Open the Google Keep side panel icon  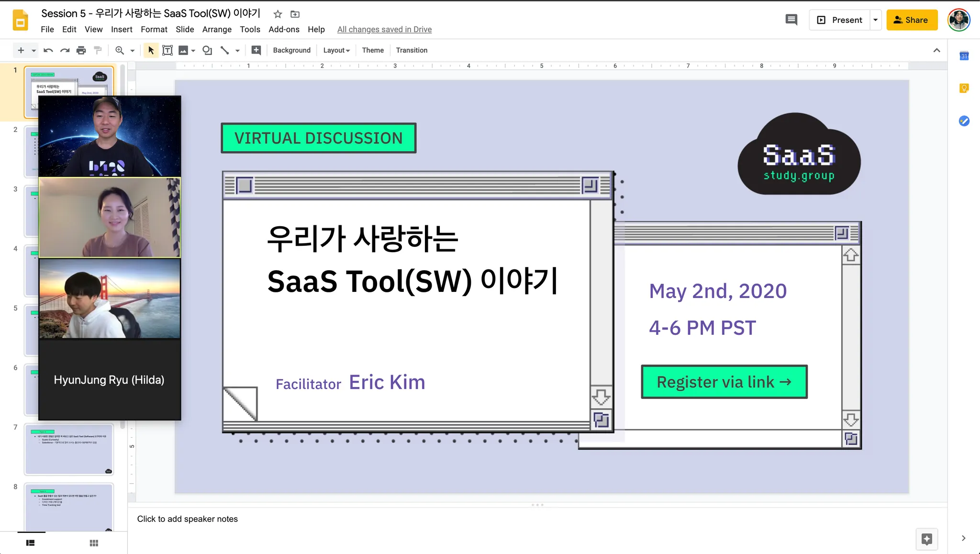(x=964, y=89)
